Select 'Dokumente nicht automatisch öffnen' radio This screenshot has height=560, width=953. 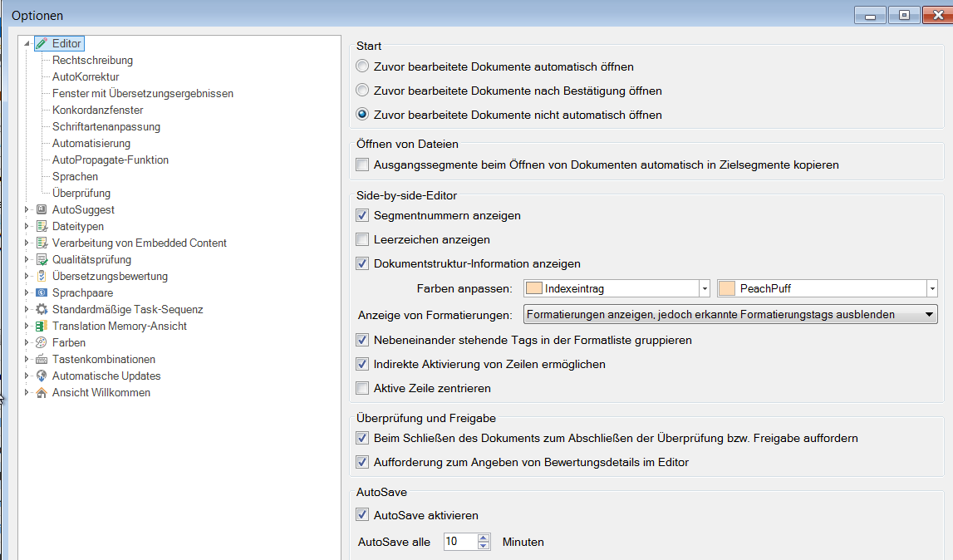[362, 114]
